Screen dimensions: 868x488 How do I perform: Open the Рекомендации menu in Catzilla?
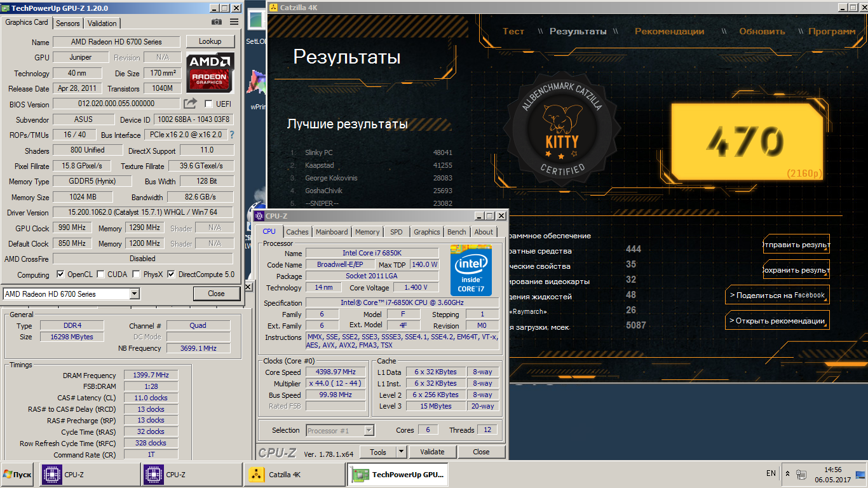tap(670, 31)
